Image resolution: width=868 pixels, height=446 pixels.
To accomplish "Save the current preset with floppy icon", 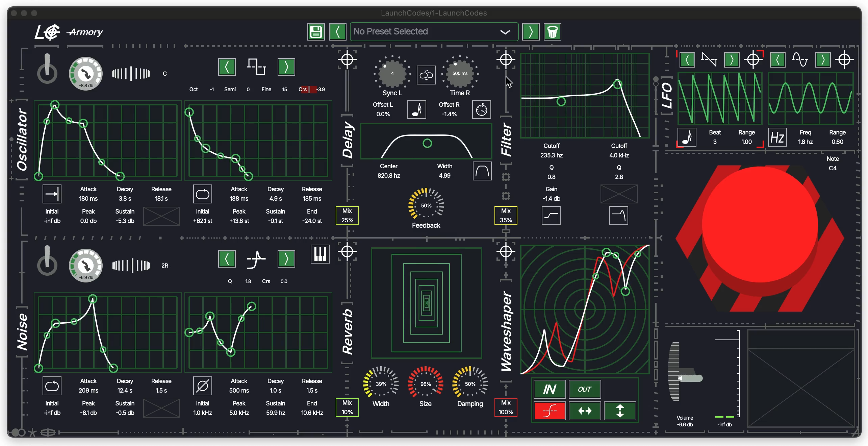I will point(316,32).
